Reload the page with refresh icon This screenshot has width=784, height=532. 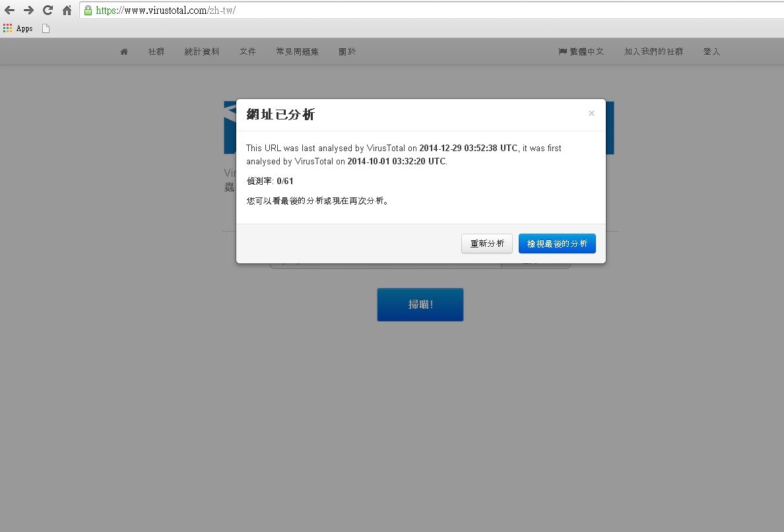[x=48, y=10]
